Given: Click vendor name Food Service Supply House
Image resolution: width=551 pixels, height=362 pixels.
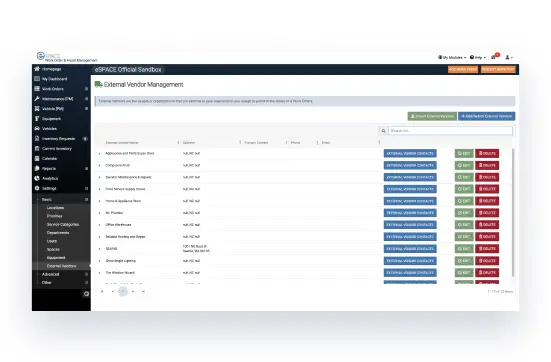Looking at the screenshot, I should tap(125, 189).
